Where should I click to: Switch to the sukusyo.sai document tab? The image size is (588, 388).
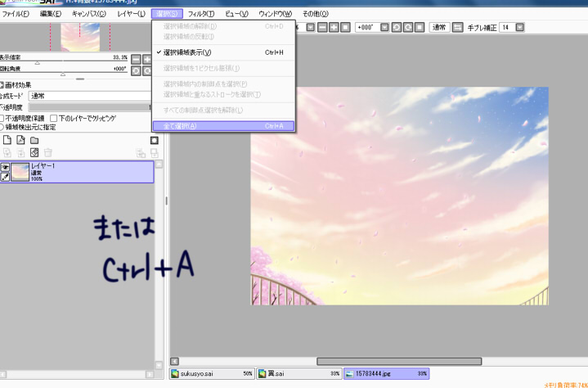(x=213, y=374)
